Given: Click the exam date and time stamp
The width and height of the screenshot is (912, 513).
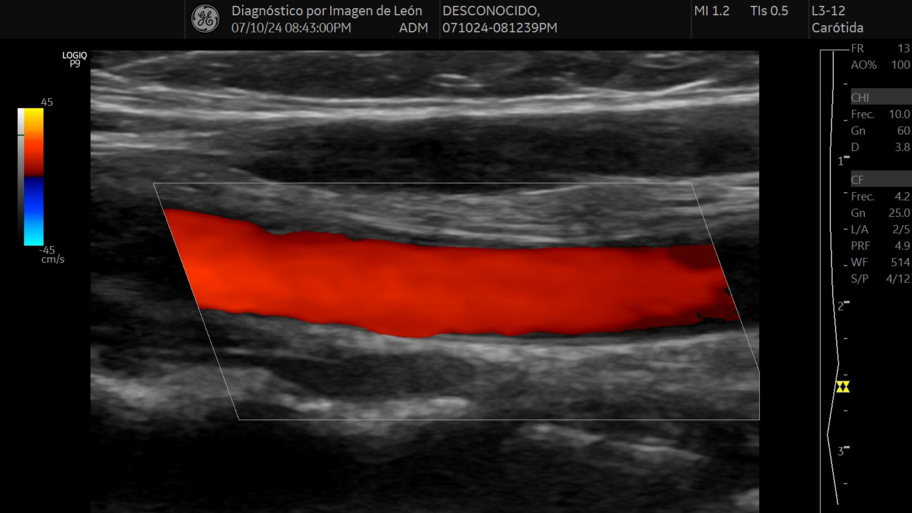Looking at the screenshot, I should pyautogui.click(x=291, y=28).
